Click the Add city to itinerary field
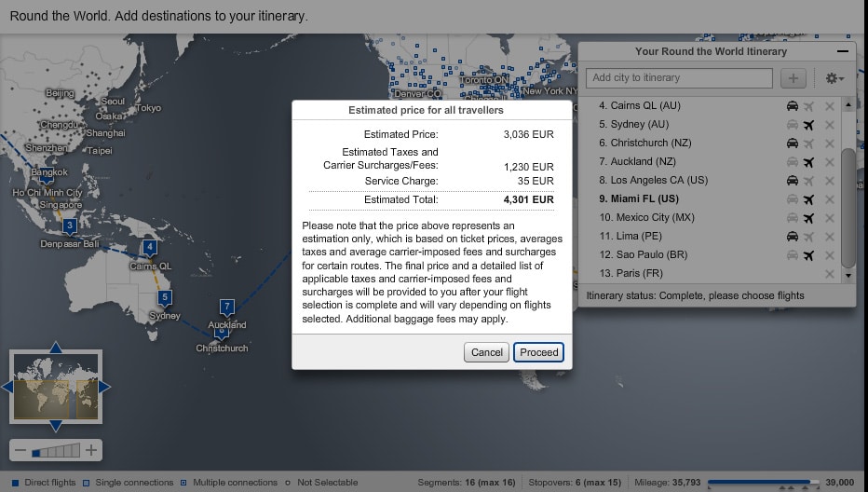The height and width of the screenshot is (492, 868). coord(680,78)
